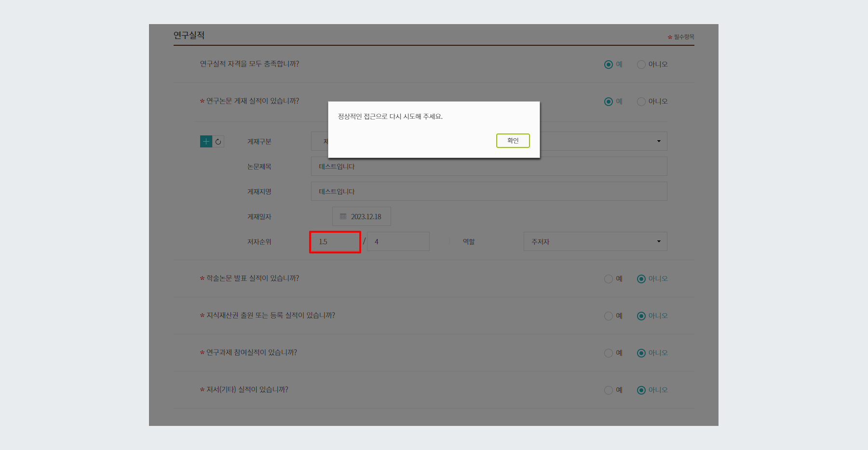
Task: Open the calendar icon for 게재일자
Action: (x=343, y=217)
